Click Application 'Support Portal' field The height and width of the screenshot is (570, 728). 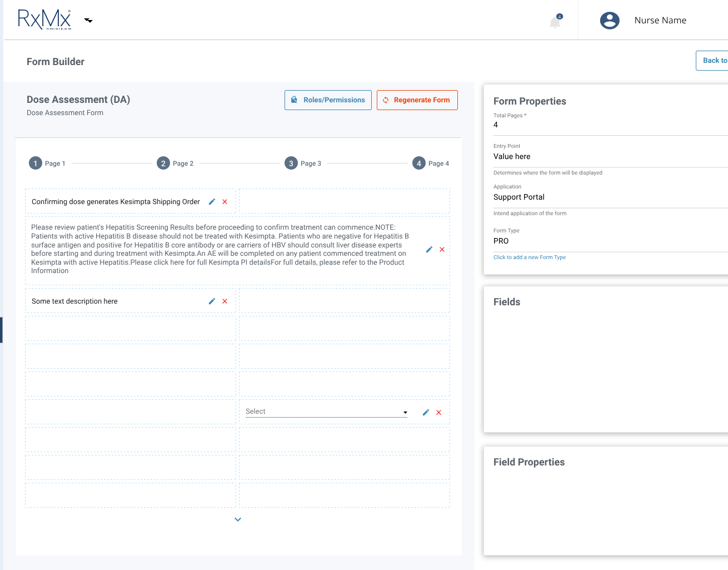point(610,197)
